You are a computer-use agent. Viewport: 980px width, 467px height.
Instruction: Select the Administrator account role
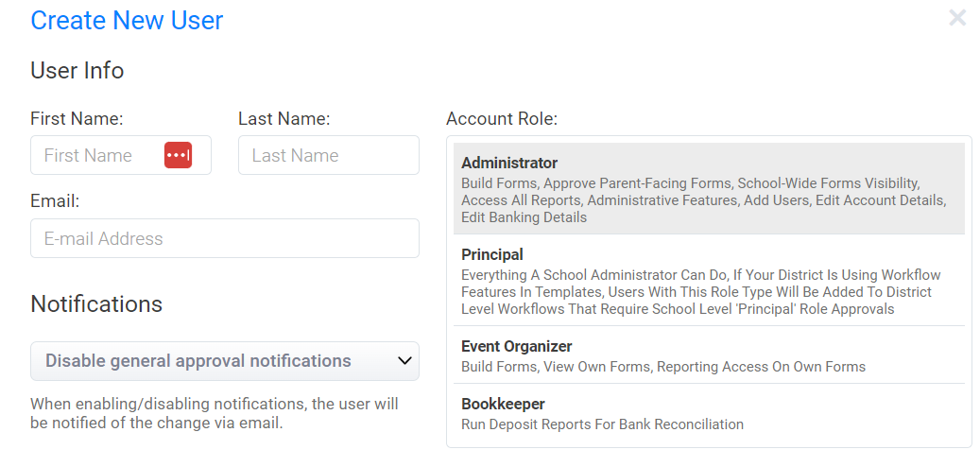pos(709,188)
